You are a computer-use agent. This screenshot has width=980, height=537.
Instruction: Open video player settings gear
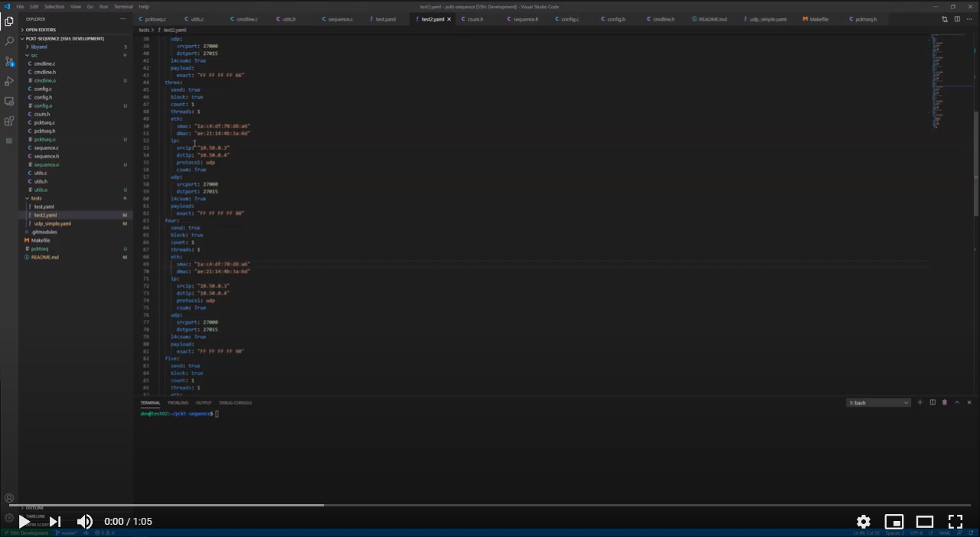[864, 522]
